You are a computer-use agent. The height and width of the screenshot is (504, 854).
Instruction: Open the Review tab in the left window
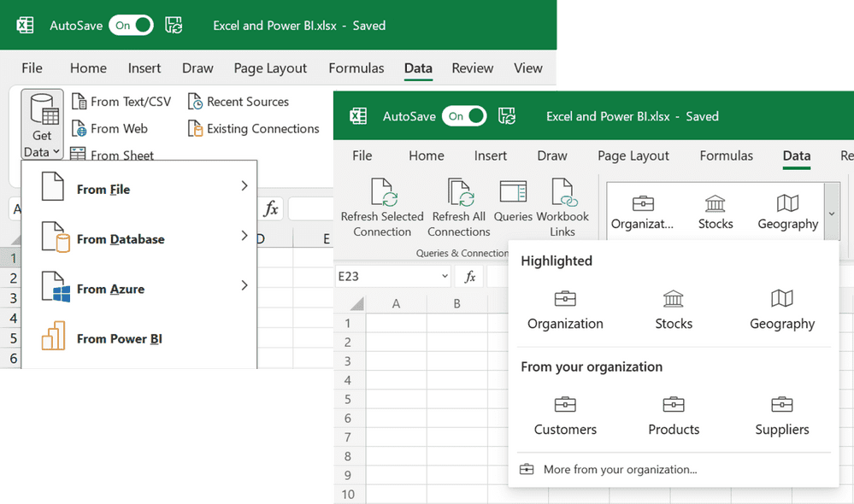pos(472,68)
